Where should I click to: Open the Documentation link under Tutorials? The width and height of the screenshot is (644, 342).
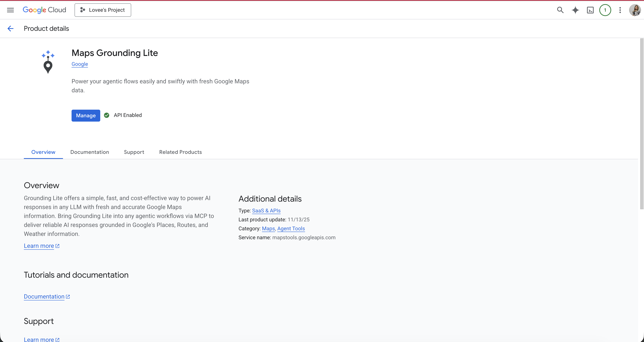[x=44, y=296]
